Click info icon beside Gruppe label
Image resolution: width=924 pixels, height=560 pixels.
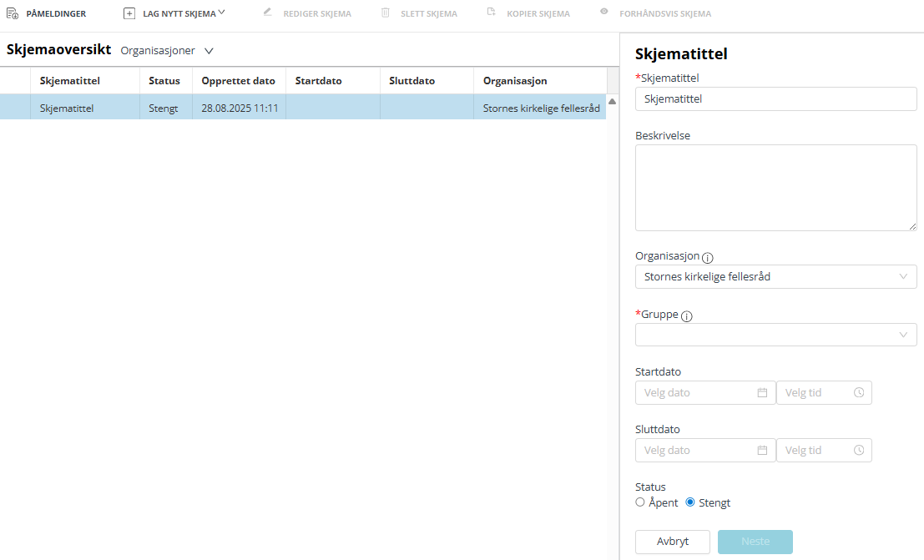click(x=687, y=316)
